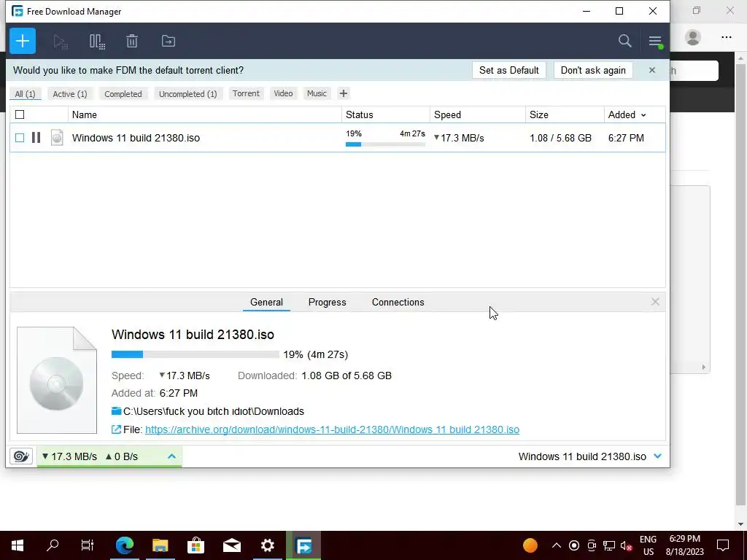Screen dimensions: 747x560
Task: Toggle snail mode icon in status bar
Action: [x=21, y=456]
